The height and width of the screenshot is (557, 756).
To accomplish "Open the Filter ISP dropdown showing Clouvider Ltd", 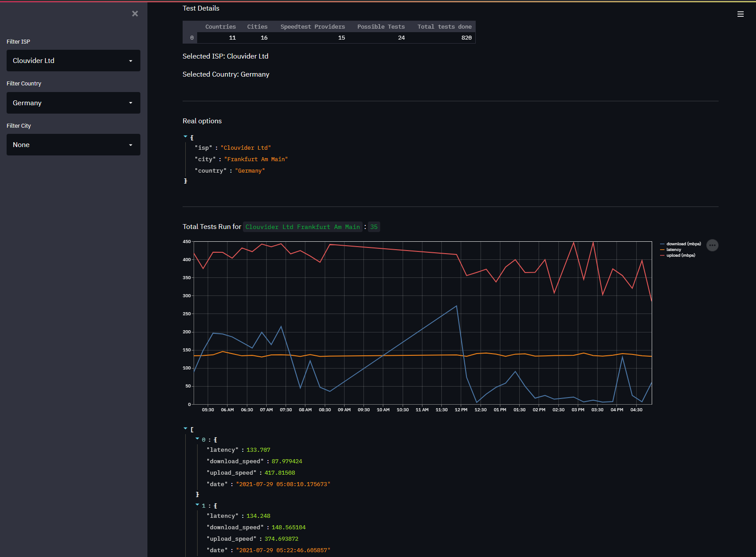I will [73, 61].
